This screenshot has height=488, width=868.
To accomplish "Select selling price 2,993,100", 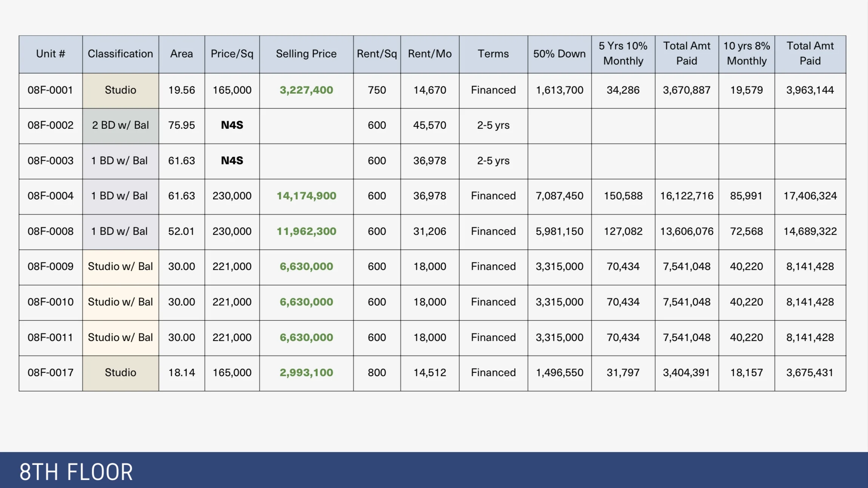I will click(306, 372).
